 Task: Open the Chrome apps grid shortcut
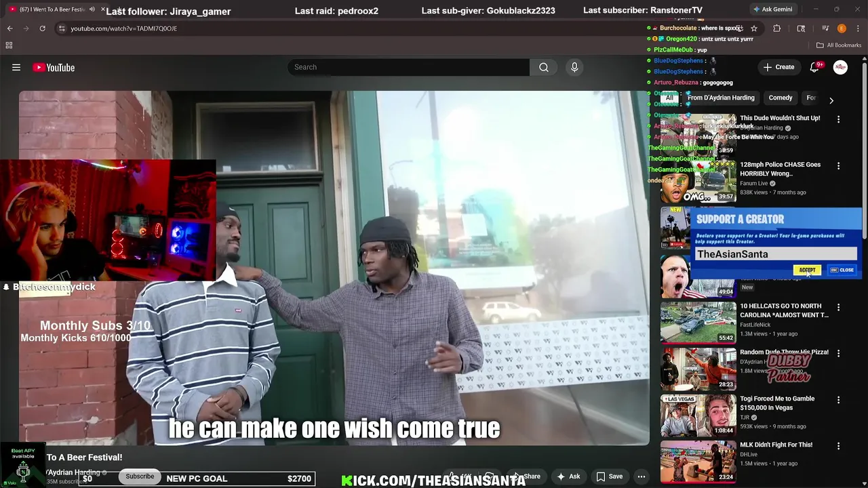(x=9, y=45)
